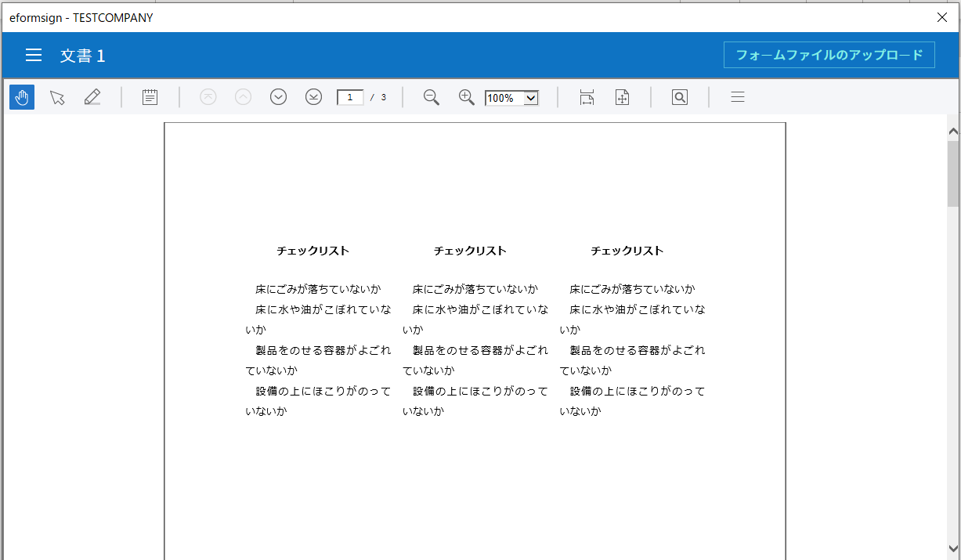Close the eformsign window

(x=943, y=17)
